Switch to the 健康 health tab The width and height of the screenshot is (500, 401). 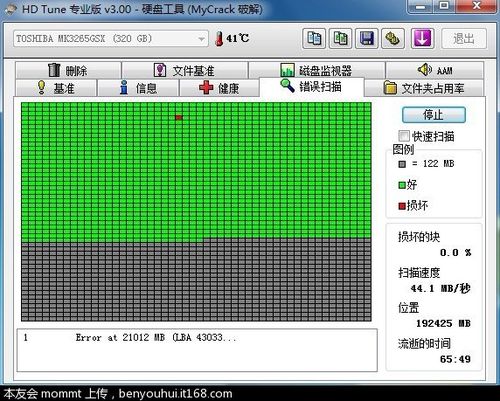(x=219, y=88)
